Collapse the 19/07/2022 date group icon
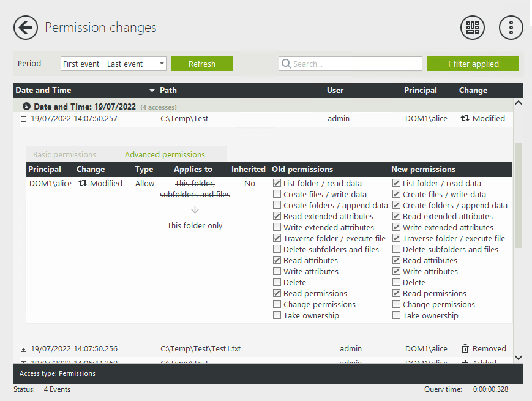This screenshot has height=401, width=532. tap(26, 107)
